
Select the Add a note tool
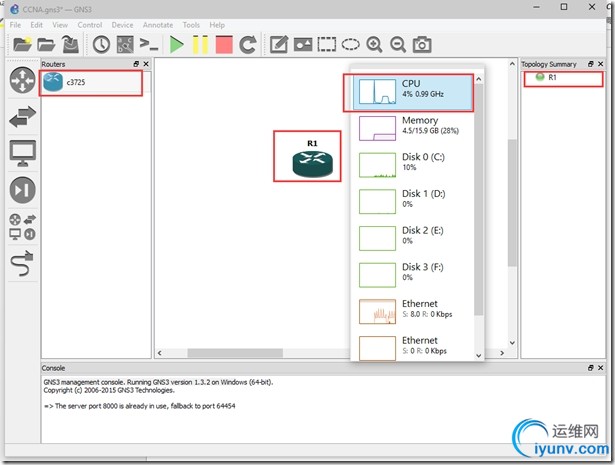pos(279,44)
